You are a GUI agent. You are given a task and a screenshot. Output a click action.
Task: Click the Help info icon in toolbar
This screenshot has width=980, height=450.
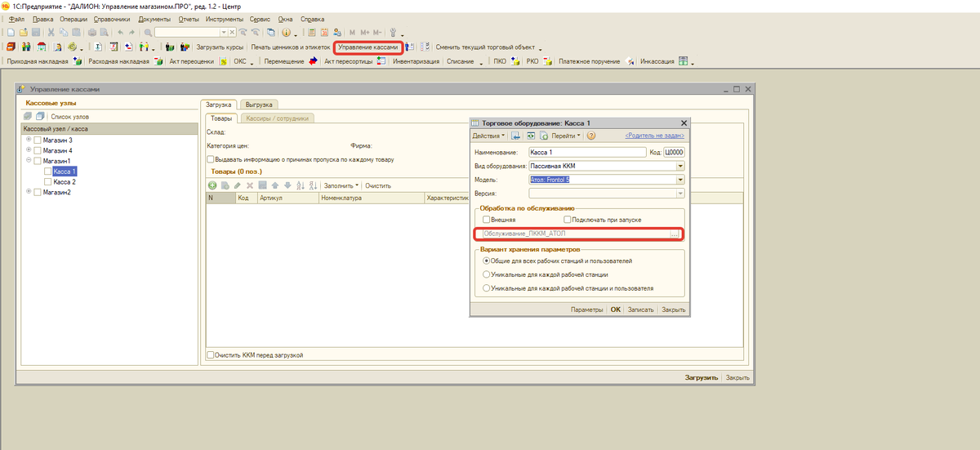pyautogui.click(x=286, y=32)
